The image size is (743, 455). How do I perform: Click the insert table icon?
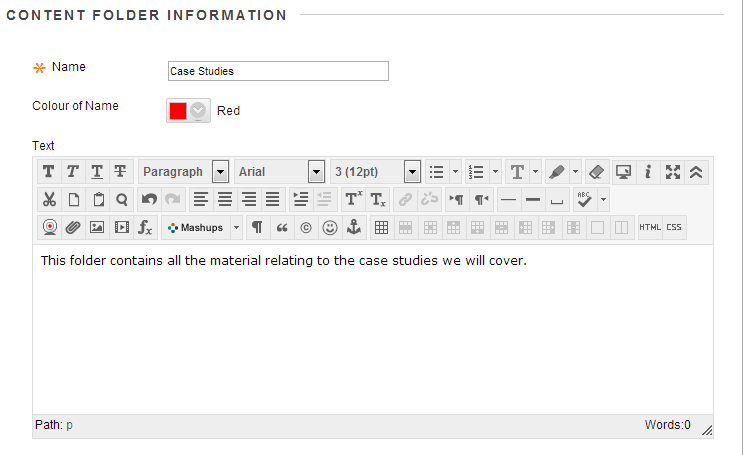click(x=381, y=227)
